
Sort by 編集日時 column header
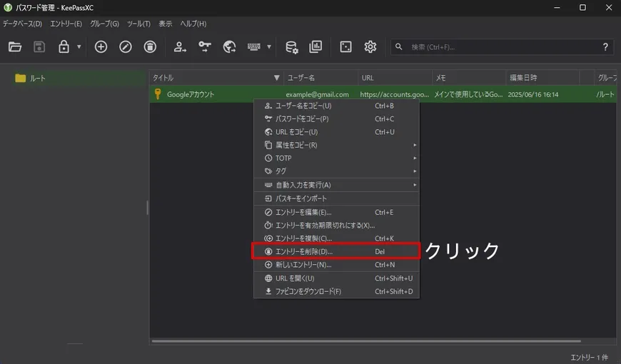tap(542, 78)
